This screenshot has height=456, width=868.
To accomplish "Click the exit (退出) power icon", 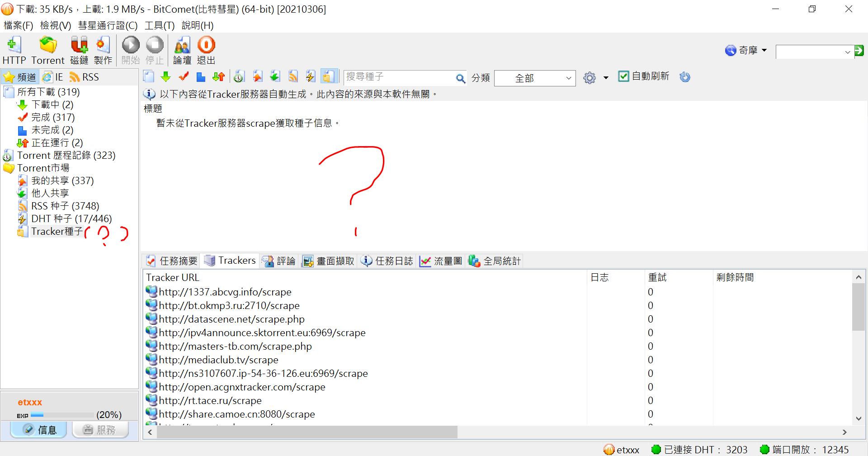I will pyautogui.click(x=206, y=50).
